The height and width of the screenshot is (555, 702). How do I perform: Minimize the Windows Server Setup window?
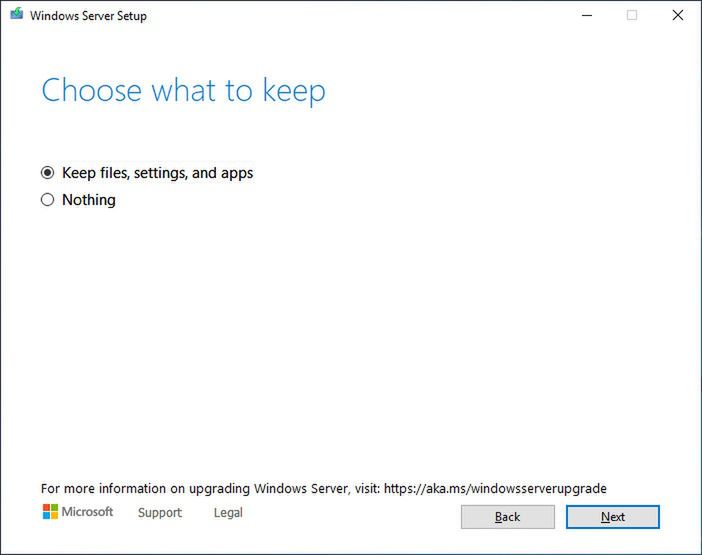587,15
